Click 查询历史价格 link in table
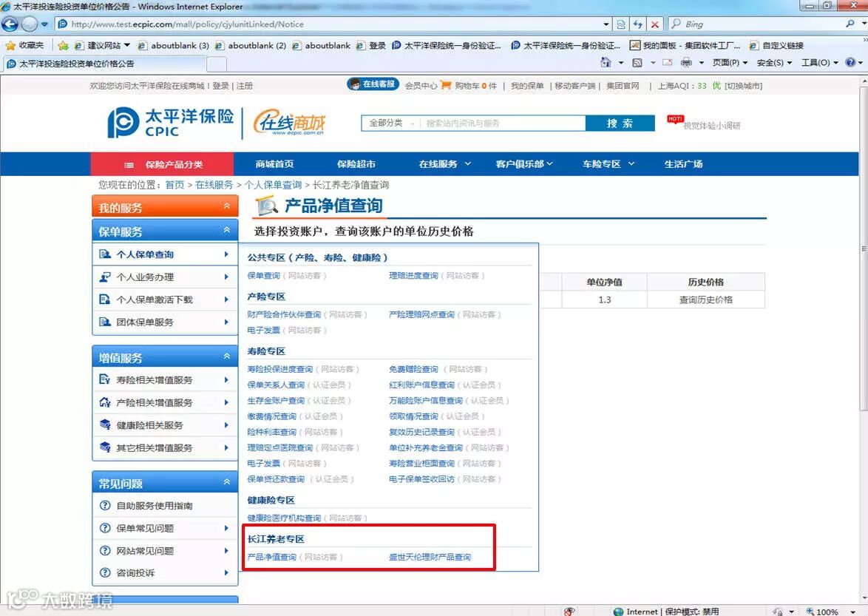Screen dimensions: 868x616 (x=706, y=299)
